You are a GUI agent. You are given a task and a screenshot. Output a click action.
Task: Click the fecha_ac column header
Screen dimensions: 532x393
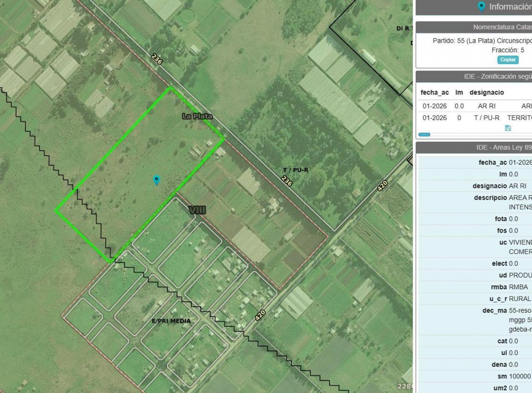[x=434, y=92]
